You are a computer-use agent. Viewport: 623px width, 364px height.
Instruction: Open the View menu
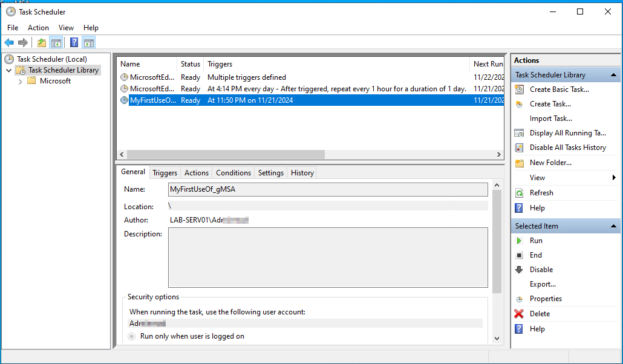pos(66,28)
